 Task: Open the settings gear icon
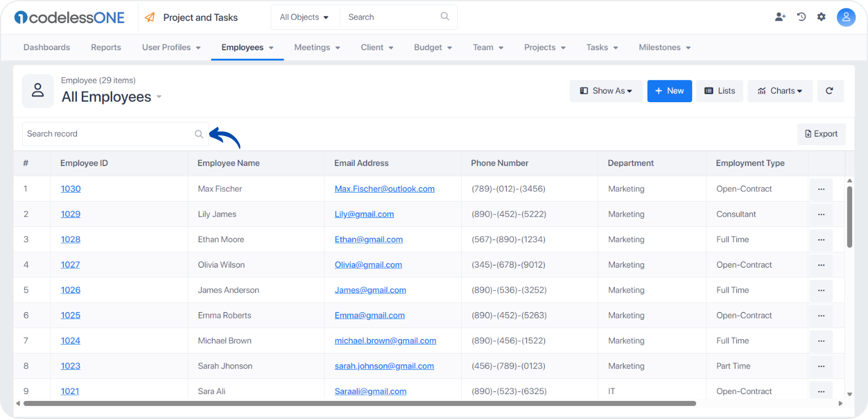point(821,17)
